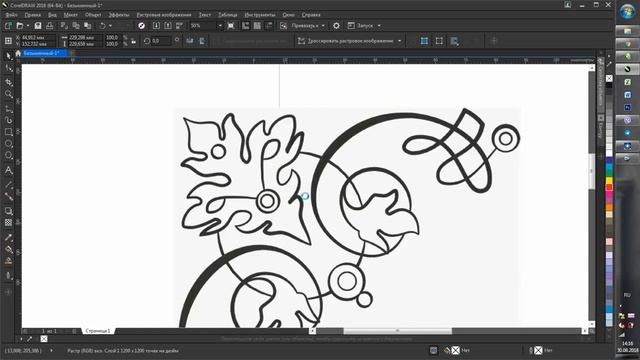Click the Edit bitmap button in property bar

[x=251, y=41]
